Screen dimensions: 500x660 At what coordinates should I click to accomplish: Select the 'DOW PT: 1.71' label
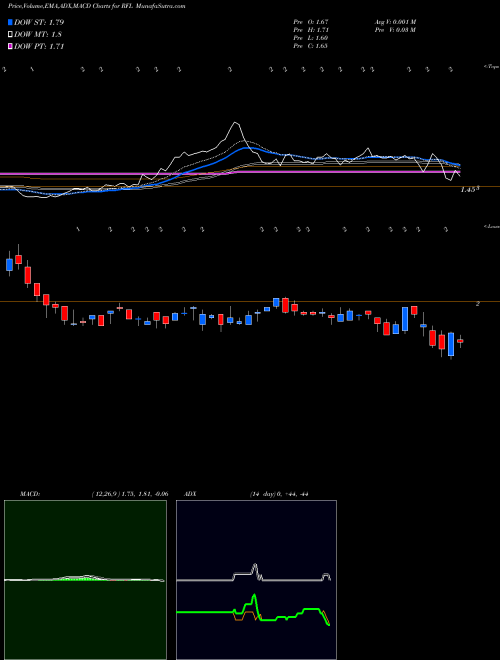[39, 46]
